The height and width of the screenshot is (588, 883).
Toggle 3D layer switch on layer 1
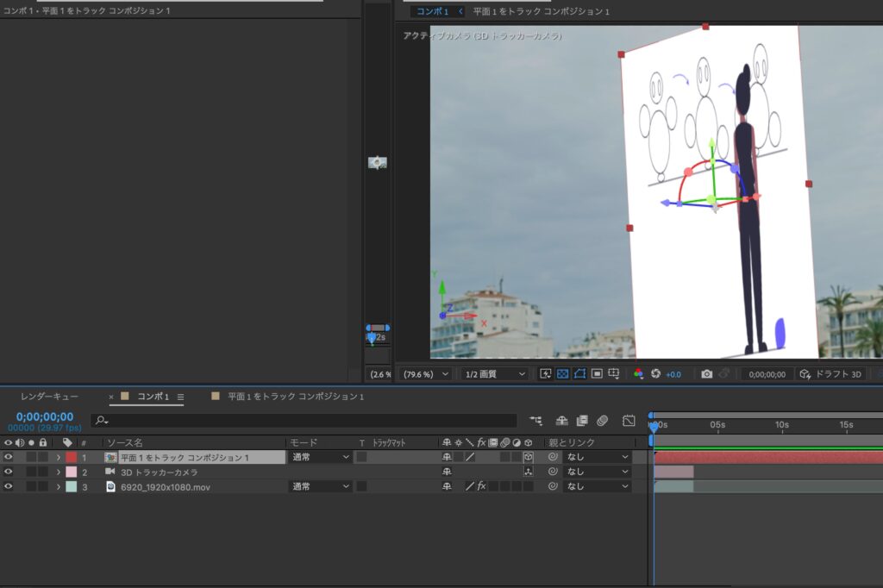(x=528, y=457)
